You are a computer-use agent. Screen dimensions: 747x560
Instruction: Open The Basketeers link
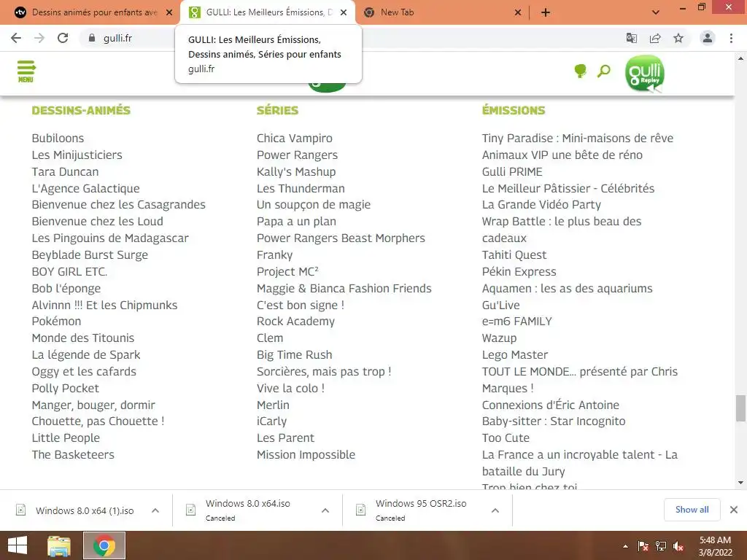73,454
